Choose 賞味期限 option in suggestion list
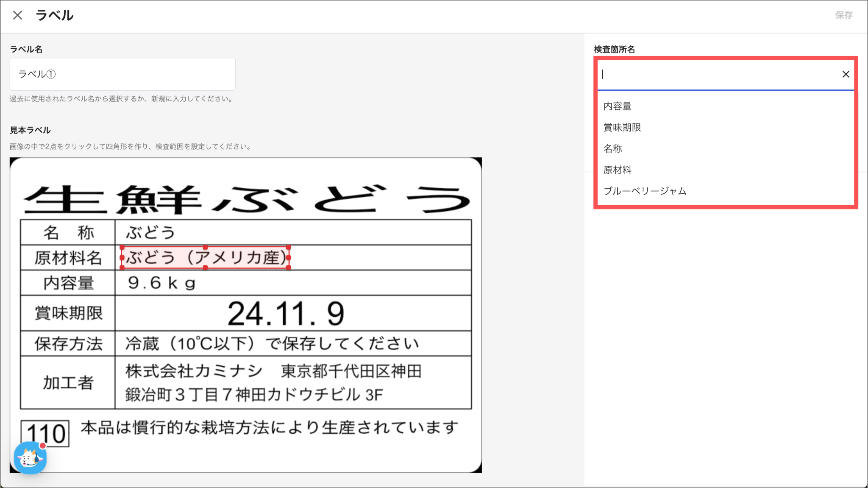Viewport: 868px width, 488px height. pyautogui.click(x=622, y=127)
